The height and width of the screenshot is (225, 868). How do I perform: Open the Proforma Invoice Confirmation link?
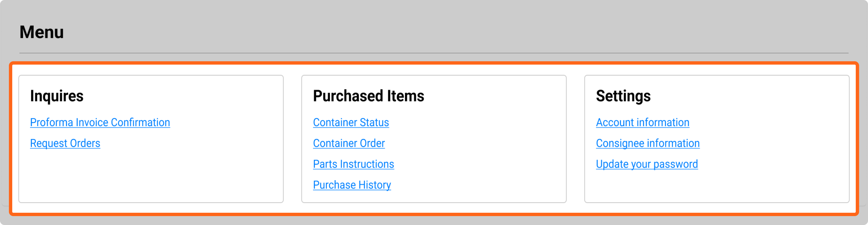click(100, 123)
